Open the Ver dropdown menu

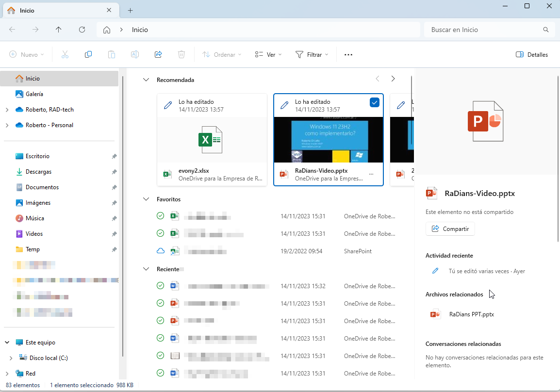click(x=268, y=55)
